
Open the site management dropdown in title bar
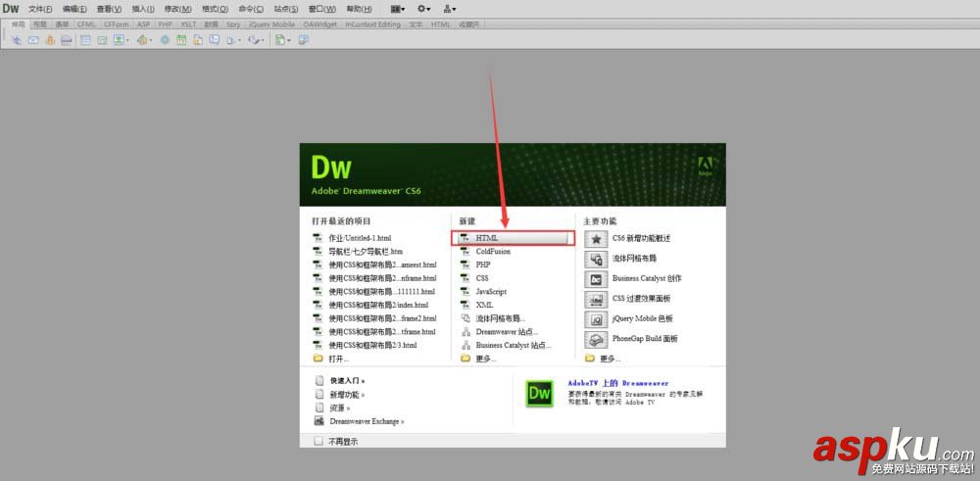click(450, 9)
